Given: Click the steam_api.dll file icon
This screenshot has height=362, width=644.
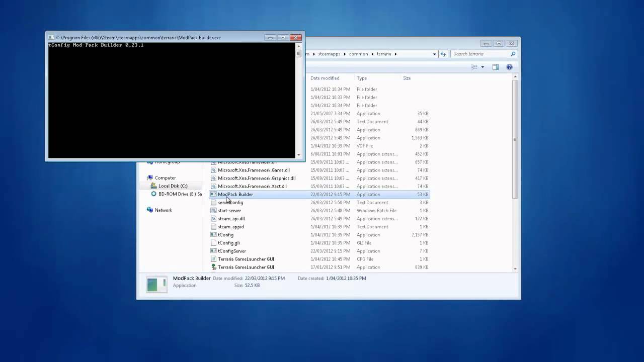Looking at the screenshot, I should (213, 219).
